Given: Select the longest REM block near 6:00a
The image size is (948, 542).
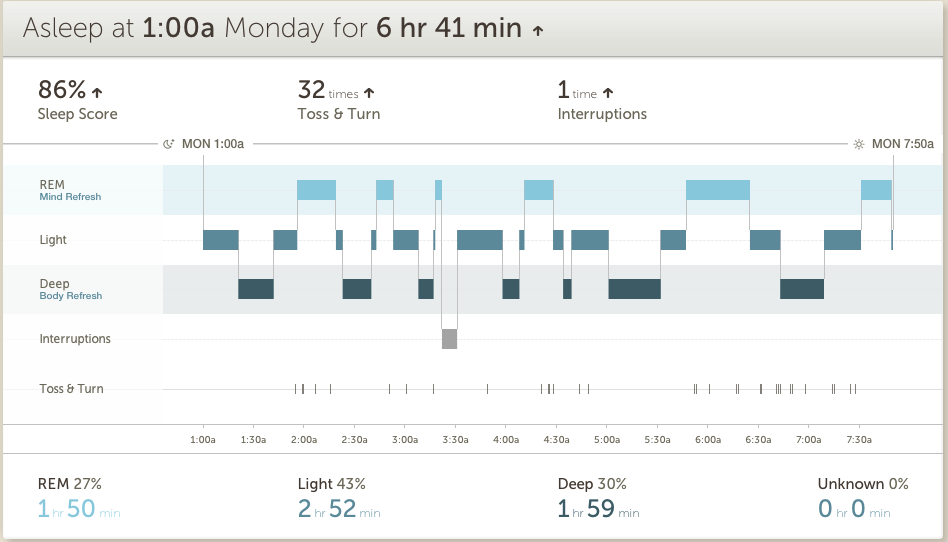Looking at the screenshot, I should [x=717, y=190].
